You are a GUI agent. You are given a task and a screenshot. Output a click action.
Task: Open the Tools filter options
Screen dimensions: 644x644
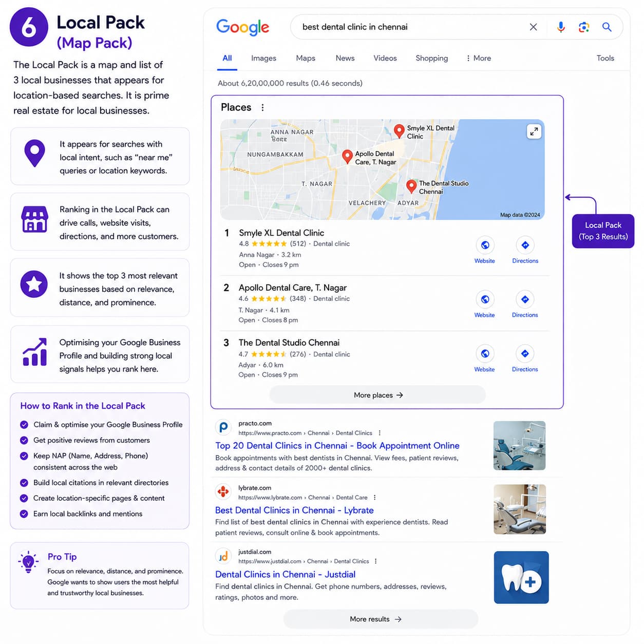605,58
